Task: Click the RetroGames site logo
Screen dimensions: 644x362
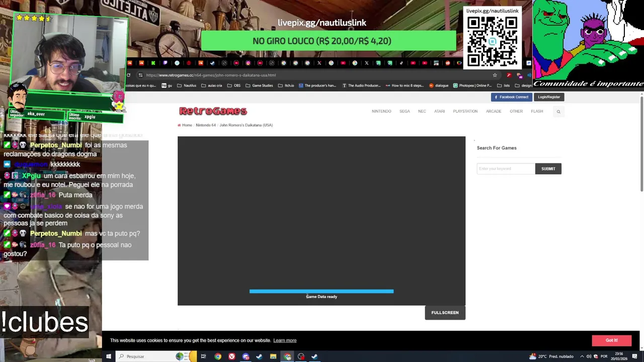Action: pyautogui.click(x=213, y=111)
